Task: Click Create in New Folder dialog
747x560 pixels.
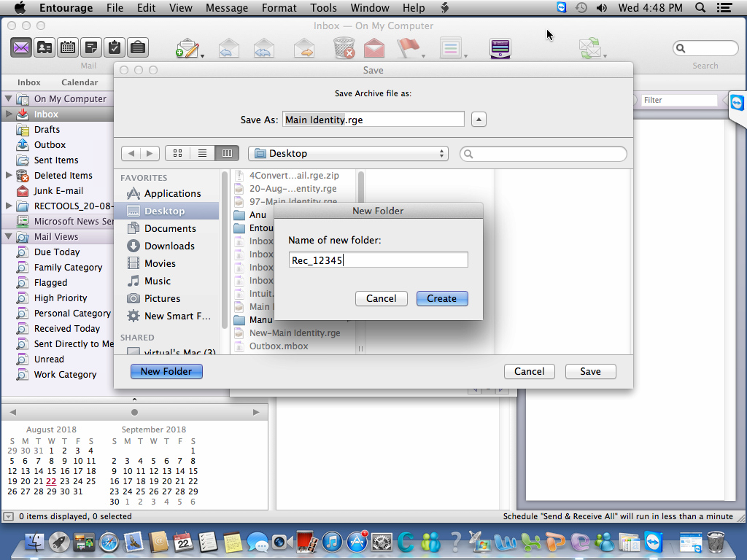Action: [442, 298]
